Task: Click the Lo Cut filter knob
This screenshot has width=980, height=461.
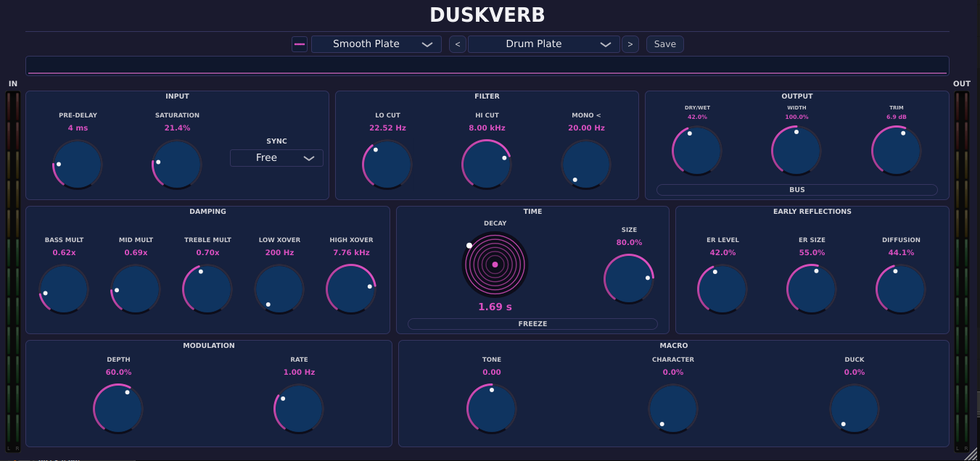Action: (387, 165)
